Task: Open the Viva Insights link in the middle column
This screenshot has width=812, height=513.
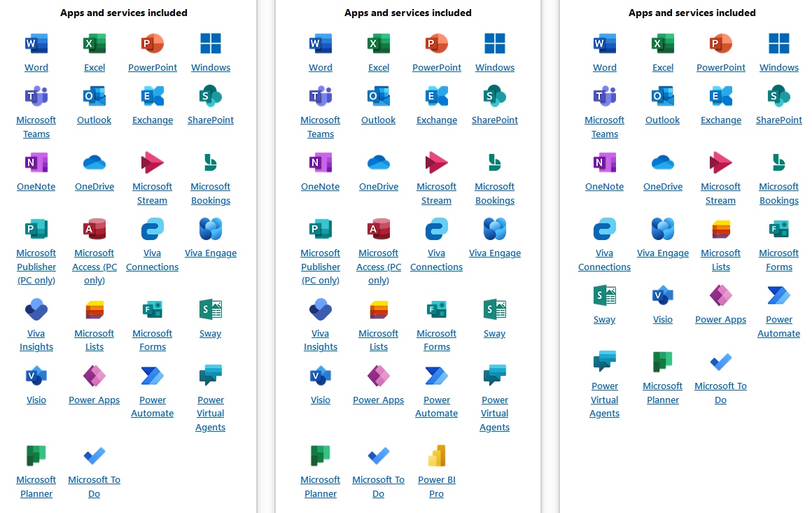Action: tap(321, 340)
